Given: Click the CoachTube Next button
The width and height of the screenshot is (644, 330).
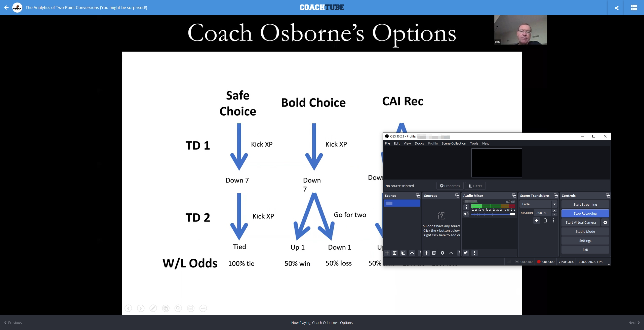Looking at the screenshot, I should click(633, 322).
